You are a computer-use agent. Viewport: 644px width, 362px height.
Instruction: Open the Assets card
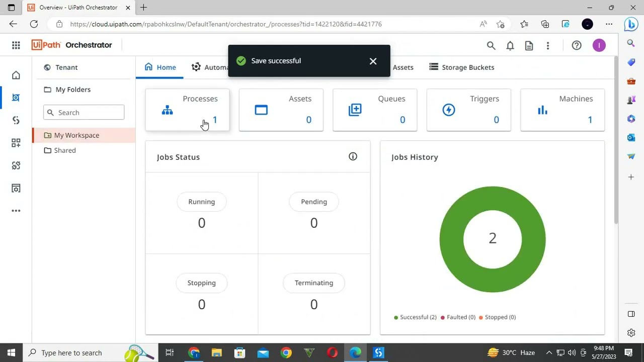point(281,110)
